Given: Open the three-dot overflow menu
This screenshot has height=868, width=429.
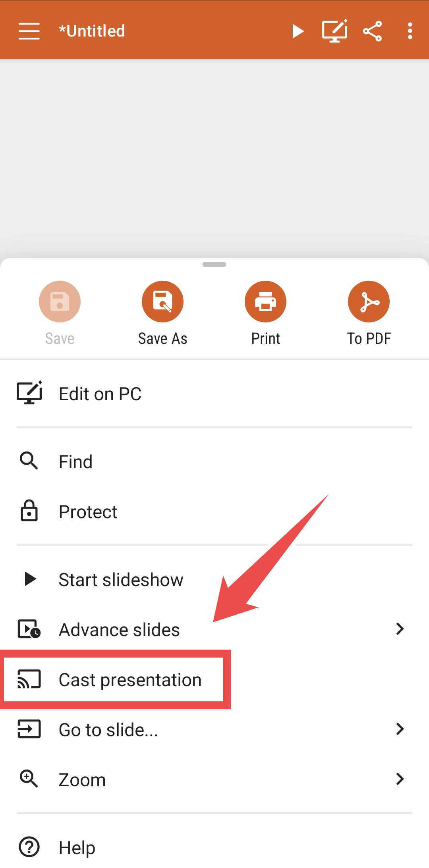Looking at the screenshot, I should point(410,31).
